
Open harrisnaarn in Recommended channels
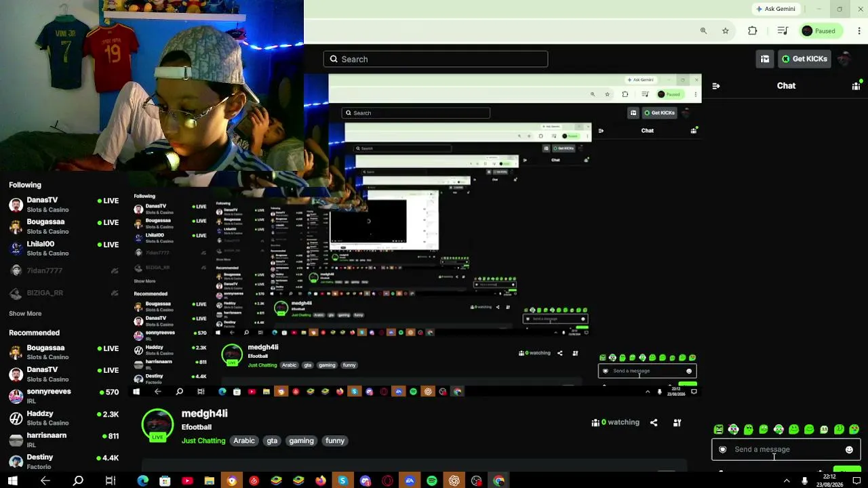click(x=64, y=440)
